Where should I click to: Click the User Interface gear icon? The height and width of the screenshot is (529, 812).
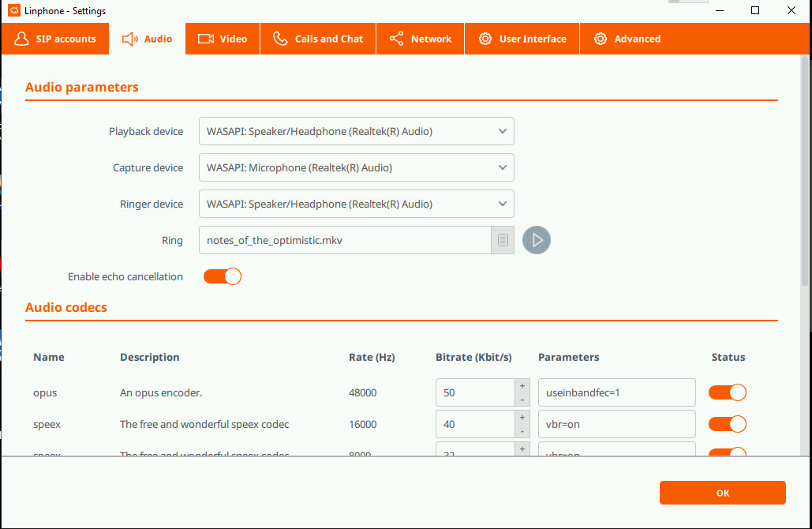tap(485, 39)
